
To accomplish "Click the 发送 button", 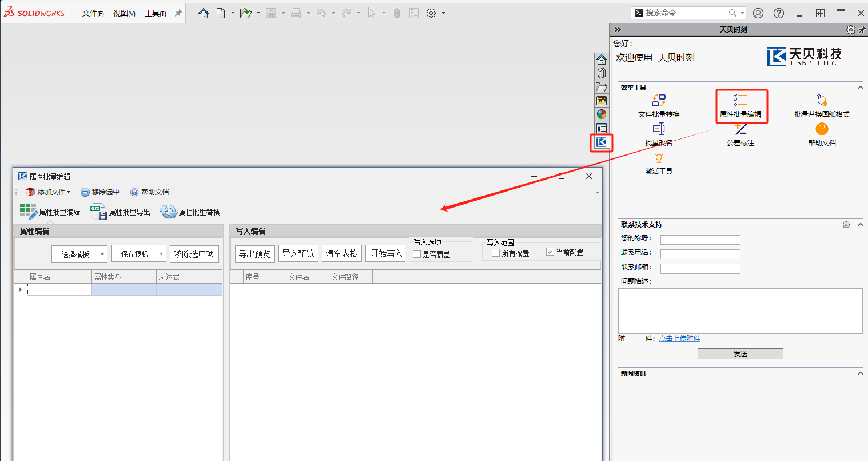I will (x=740, y=354).
